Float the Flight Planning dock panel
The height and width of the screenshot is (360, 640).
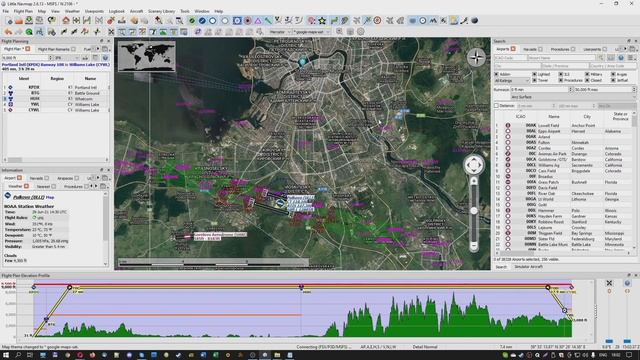coord(102,41)
